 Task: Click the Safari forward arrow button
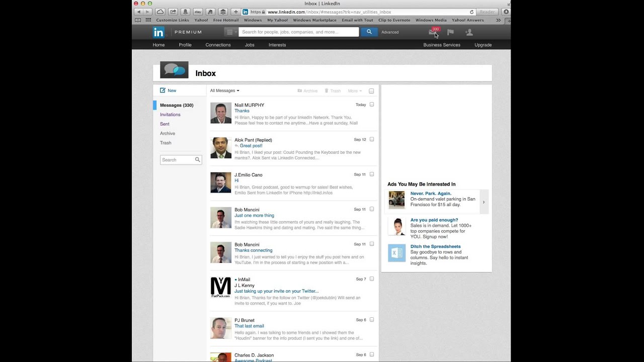click(x=148, y=12)
